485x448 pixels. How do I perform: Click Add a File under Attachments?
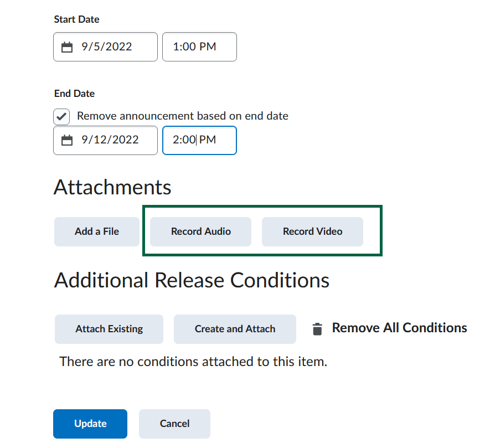point(96,231)
